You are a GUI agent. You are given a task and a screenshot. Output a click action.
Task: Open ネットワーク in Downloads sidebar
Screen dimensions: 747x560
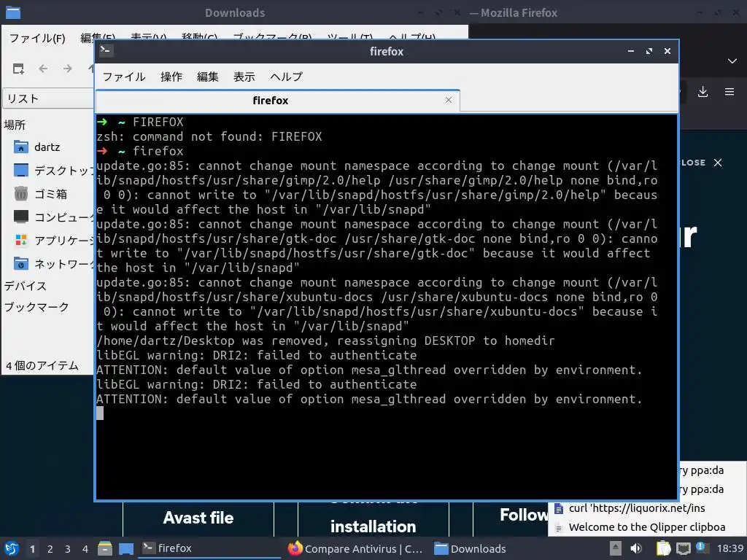pyautogui.click(x=53, y=264)
